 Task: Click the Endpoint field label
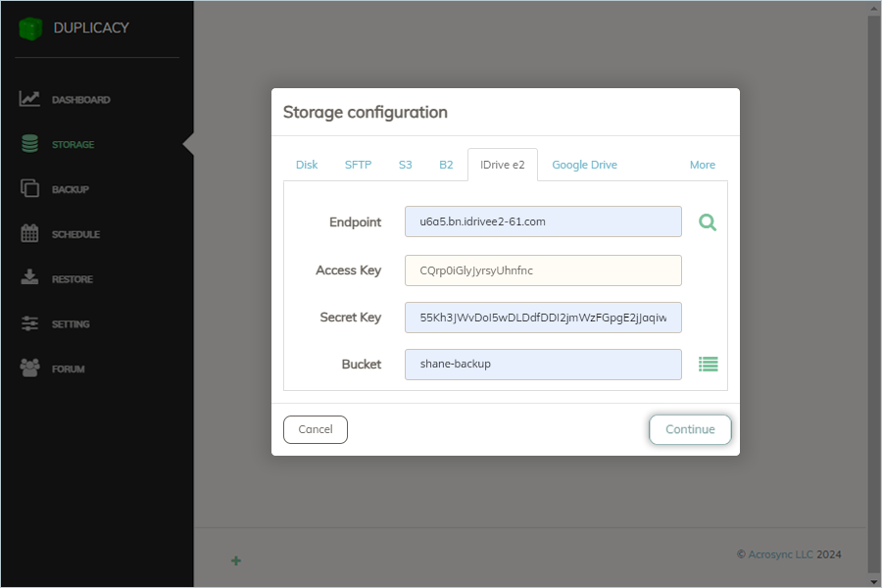[x=355, y=222]
